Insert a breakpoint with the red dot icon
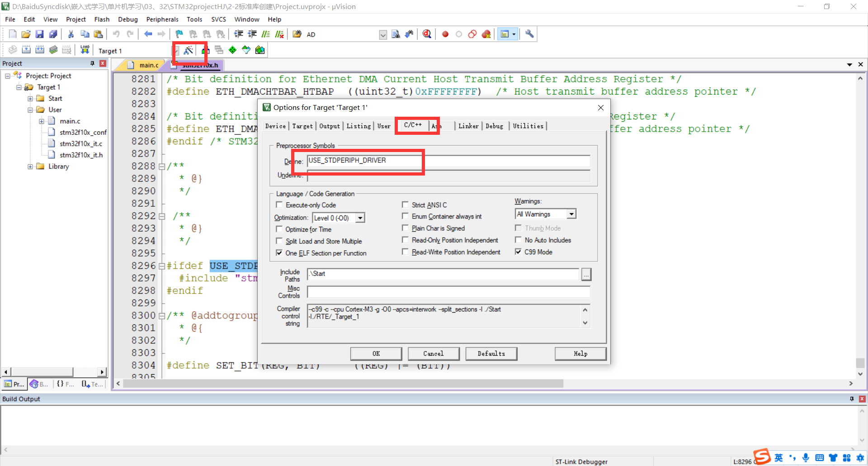This screenshot has width=868, height=466. tap(445, 34)
